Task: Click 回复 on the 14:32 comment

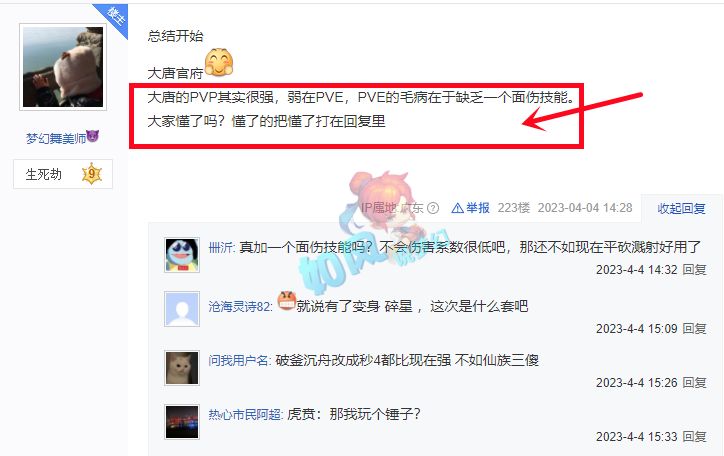Action: pos(694,270)
